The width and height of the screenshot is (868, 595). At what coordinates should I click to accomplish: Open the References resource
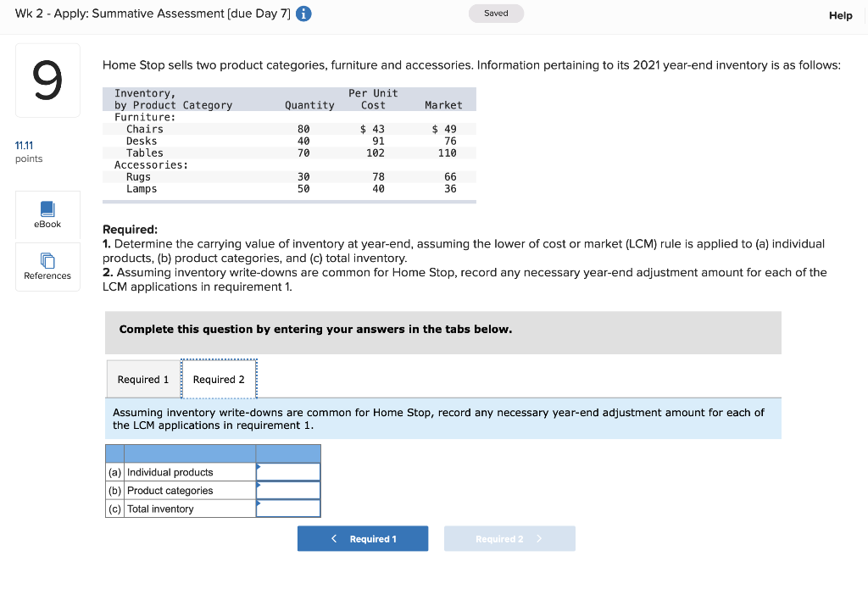point(47,266)
